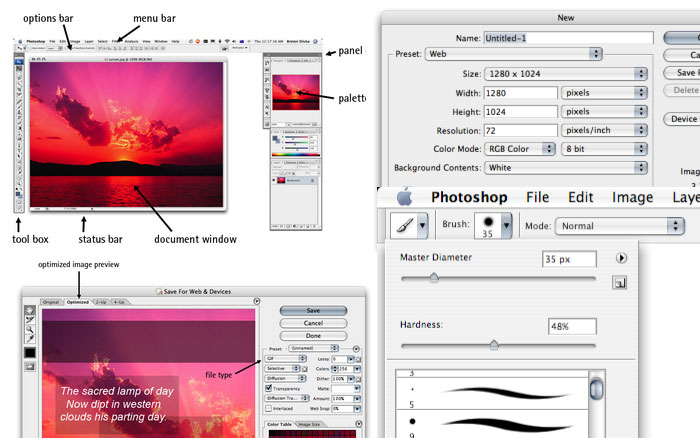Click the Ps logo atop the tool box

point(19,62)
